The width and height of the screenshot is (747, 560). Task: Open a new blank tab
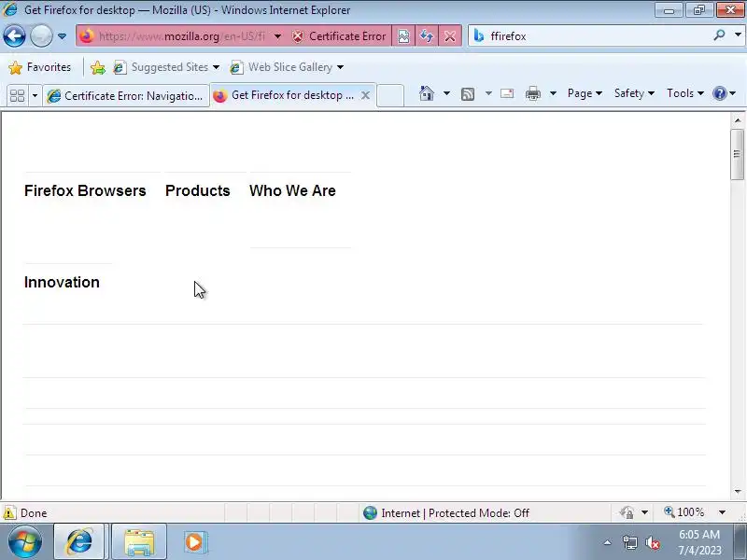pos(390,95)
